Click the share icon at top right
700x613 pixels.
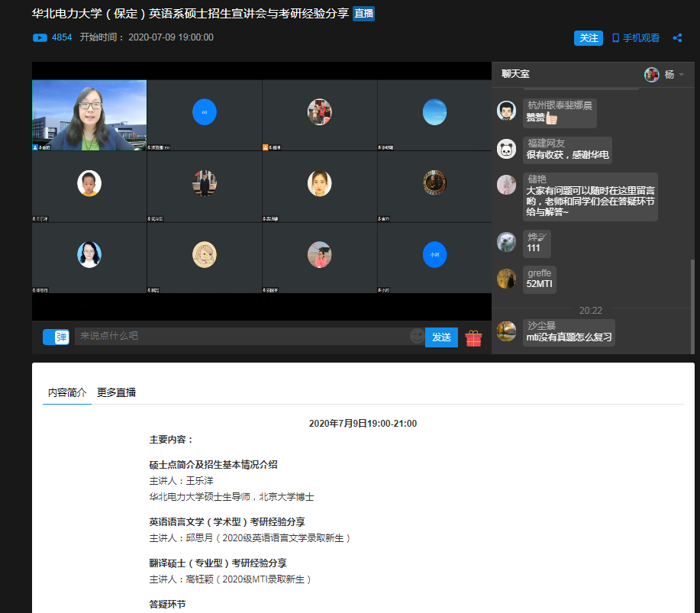coord(677,38)
